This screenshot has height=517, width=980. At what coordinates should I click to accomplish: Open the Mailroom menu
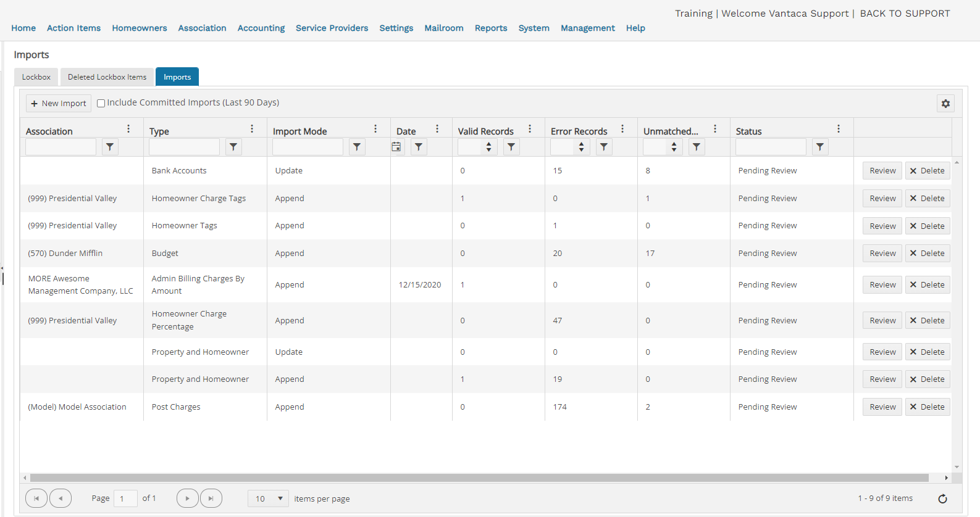(444, 28)
